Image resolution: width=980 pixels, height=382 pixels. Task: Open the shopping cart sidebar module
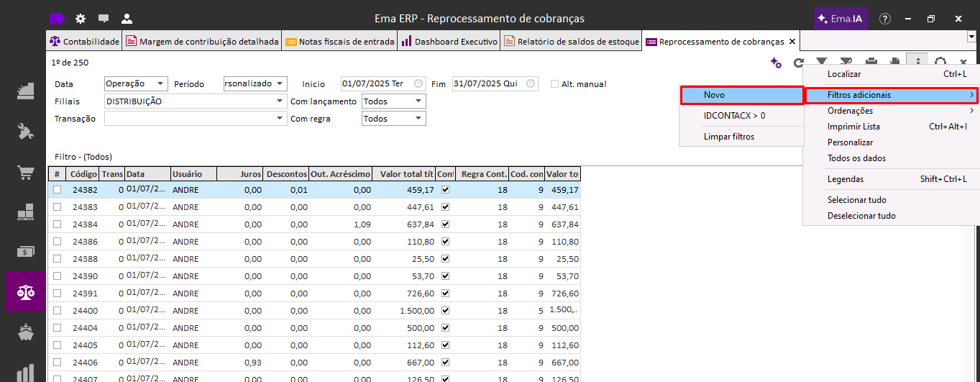coord(26,173)
